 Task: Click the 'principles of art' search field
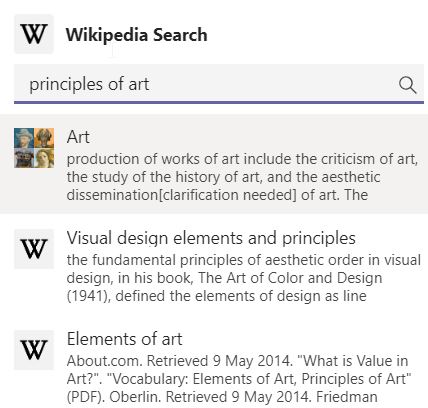coord(219,84)
